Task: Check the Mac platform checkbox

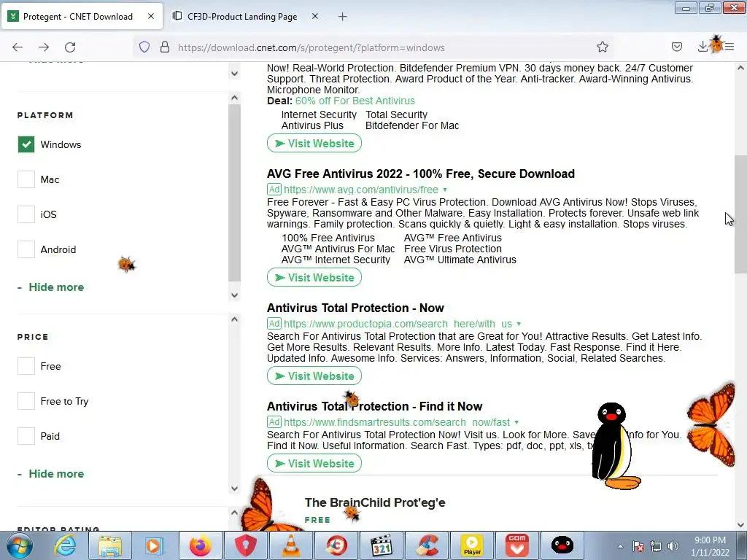Action: tap(26, 179)
